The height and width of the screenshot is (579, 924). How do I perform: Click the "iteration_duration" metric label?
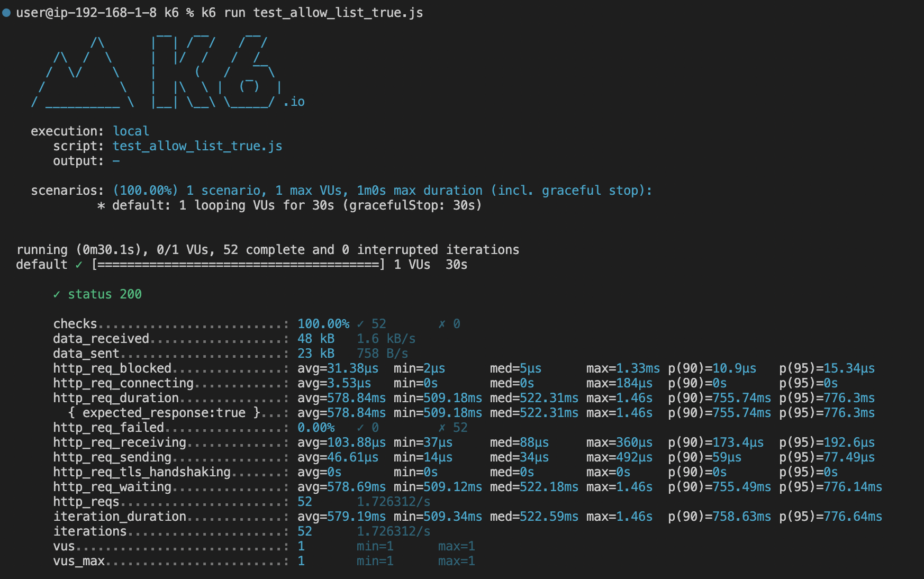[120, 517]
